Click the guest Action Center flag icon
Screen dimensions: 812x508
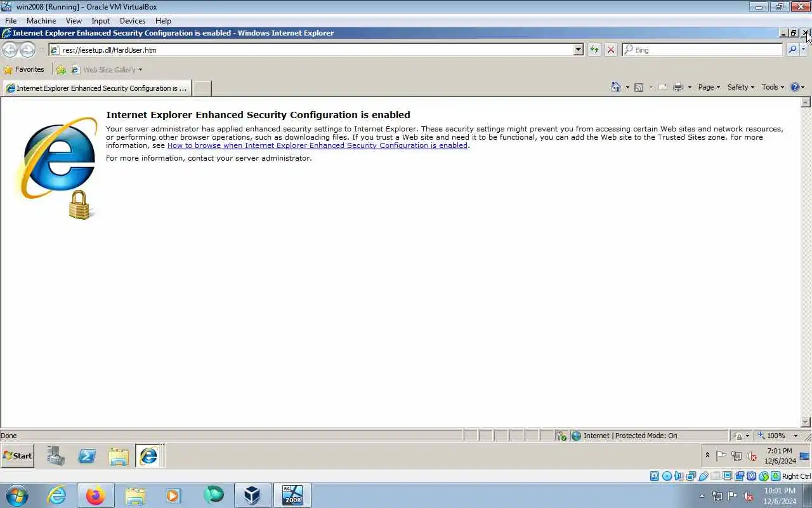(x=721, y=456)
